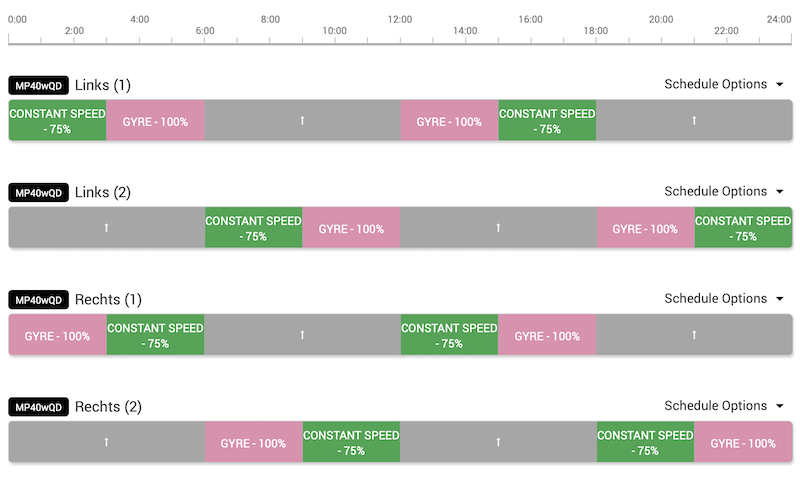
Task: Click the first gray arrow block in Links (2)
Action: (106, 228)
